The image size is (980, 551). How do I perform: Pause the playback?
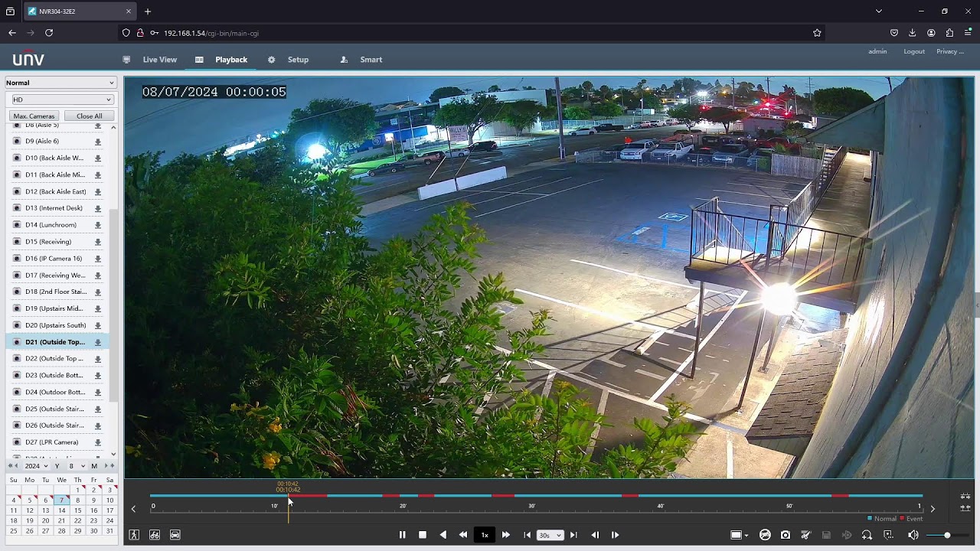click(x=402, y=535)
